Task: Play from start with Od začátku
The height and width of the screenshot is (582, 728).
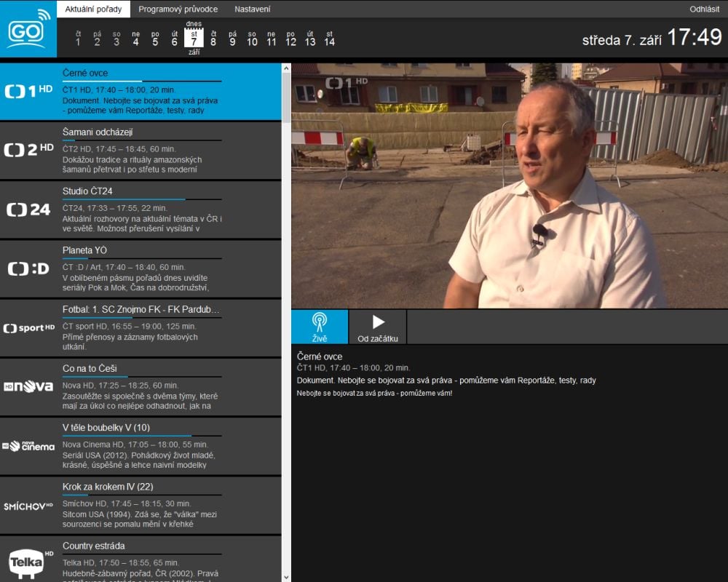Action: [x=378, y=327]
